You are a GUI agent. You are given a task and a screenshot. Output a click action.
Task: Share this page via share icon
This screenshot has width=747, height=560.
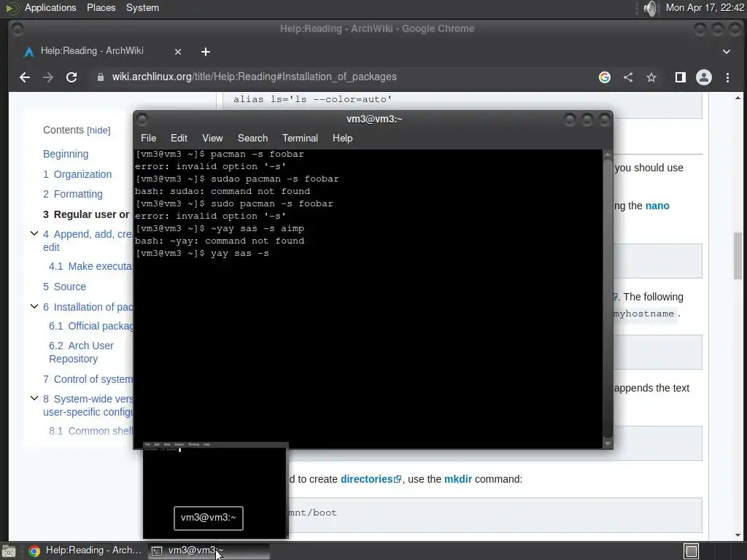coord(628,77)
